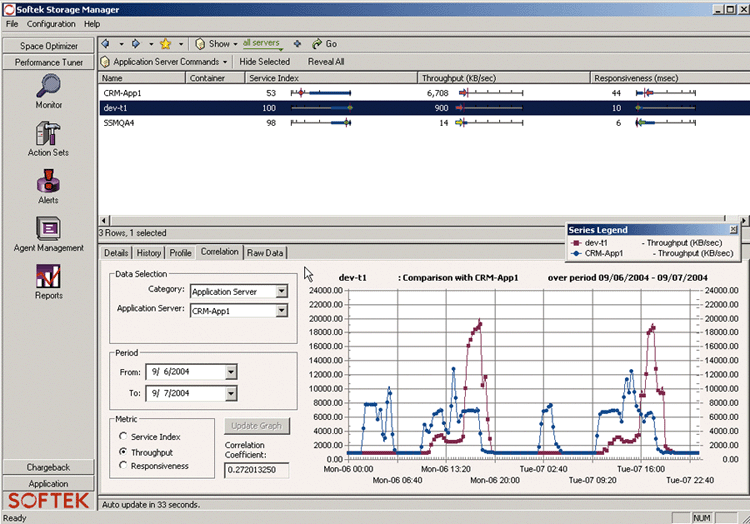Open Action Sets from sidebar
750x524 pixels.
click(48, 134)
